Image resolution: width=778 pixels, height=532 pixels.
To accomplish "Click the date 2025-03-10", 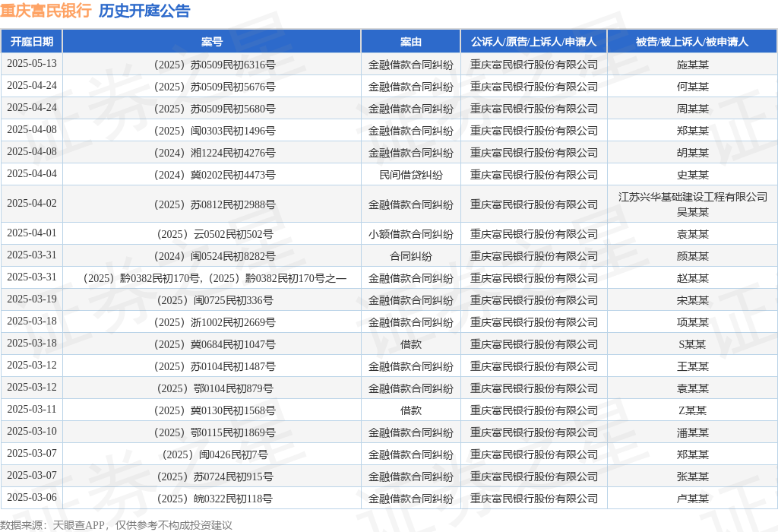I will point(32,431).
